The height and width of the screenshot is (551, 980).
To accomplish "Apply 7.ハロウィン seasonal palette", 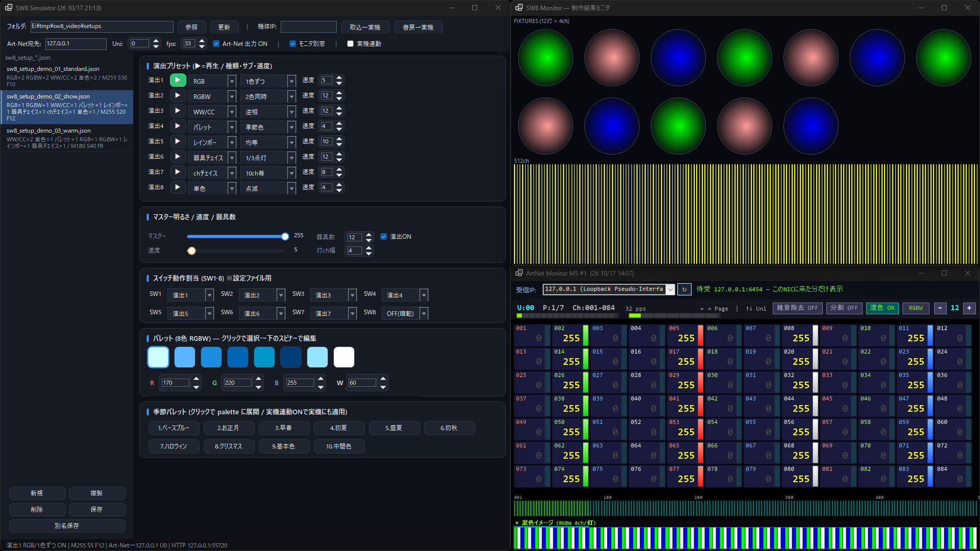I will click(174, 446).
